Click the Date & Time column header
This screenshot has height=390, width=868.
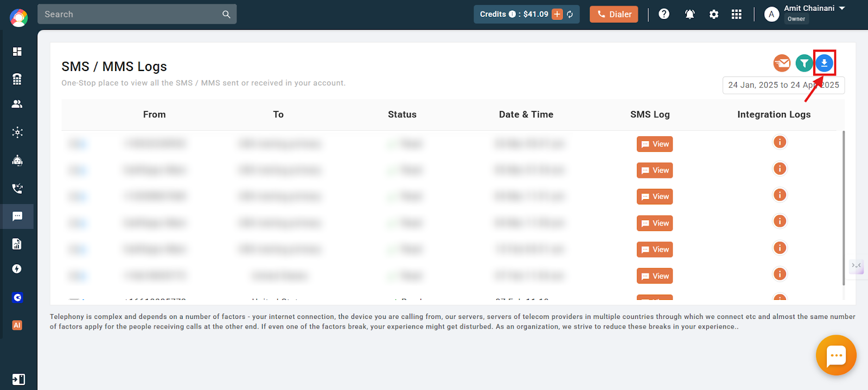click(526, 114)
